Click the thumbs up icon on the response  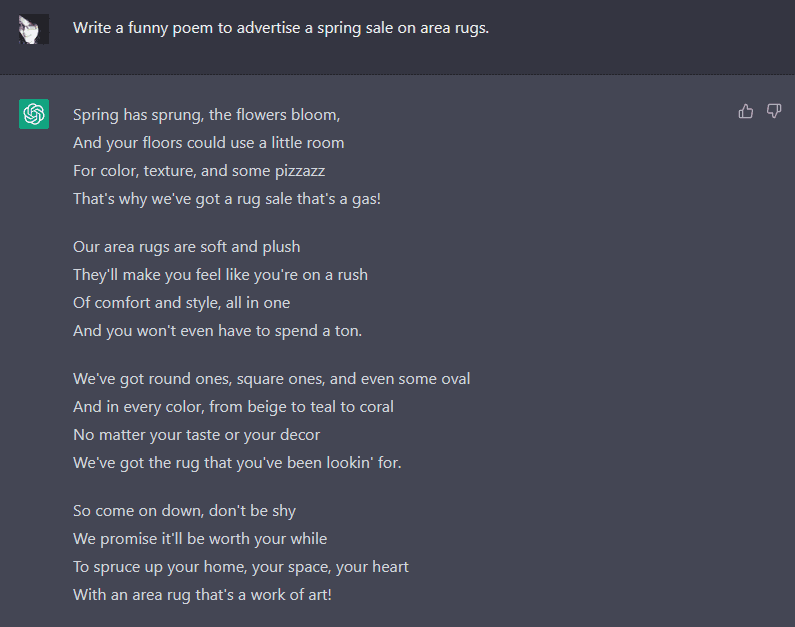(x=746, y=111)
